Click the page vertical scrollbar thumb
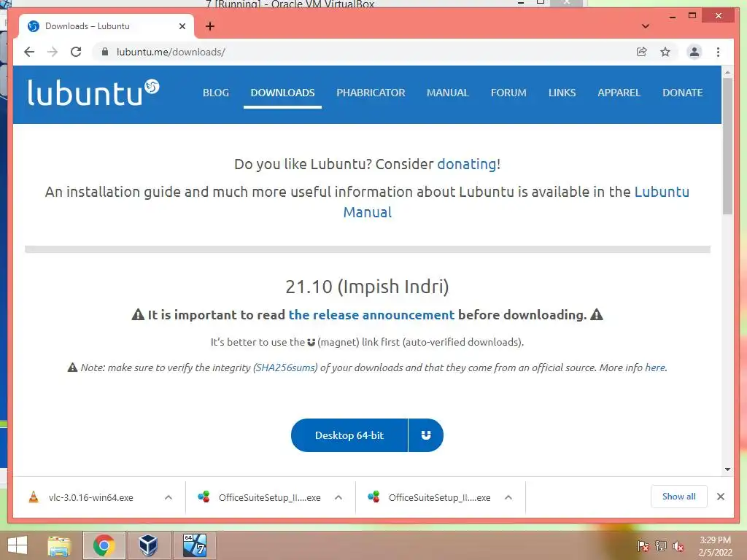Screen dimensions: 747x560 [x=727, y=146]
